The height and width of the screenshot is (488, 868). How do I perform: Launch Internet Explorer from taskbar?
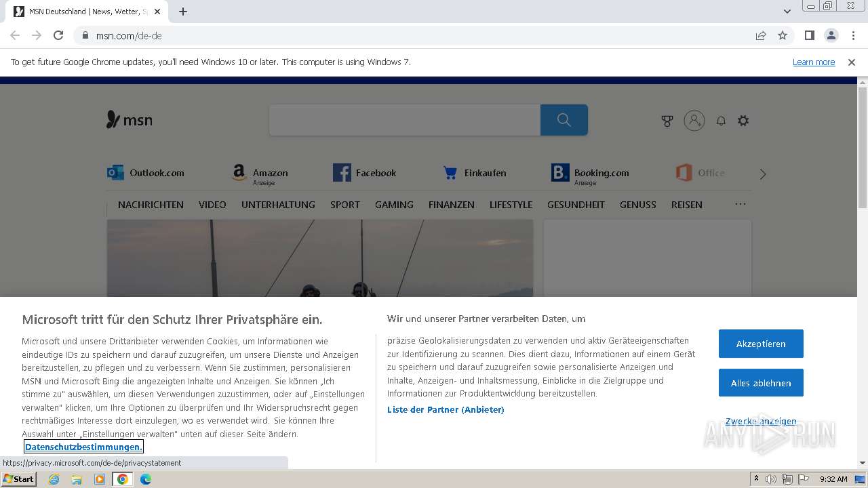[54, 479]
